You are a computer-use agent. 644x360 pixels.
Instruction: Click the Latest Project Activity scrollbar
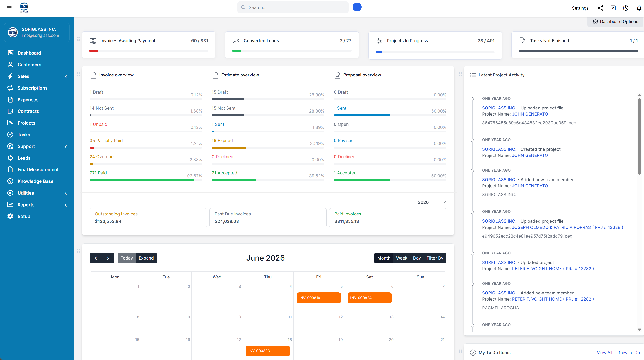click(x=639, y=136)
